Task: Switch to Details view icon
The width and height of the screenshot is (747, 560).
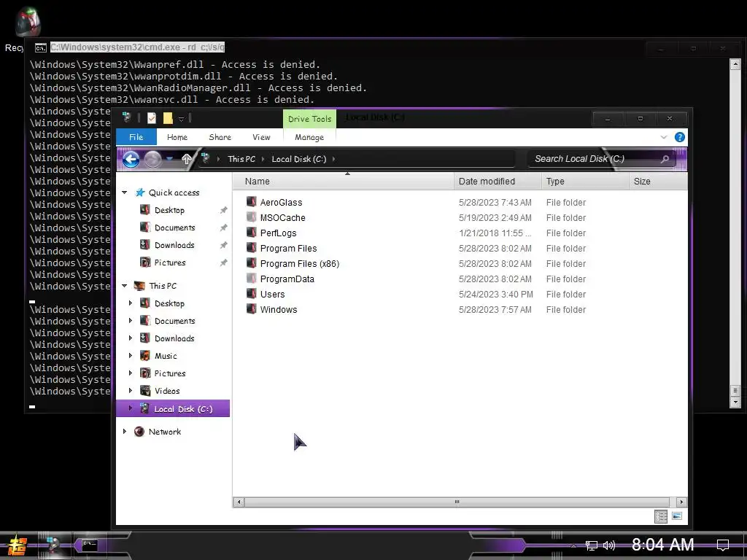Action: pyautogui.click(x=661, y=517)
